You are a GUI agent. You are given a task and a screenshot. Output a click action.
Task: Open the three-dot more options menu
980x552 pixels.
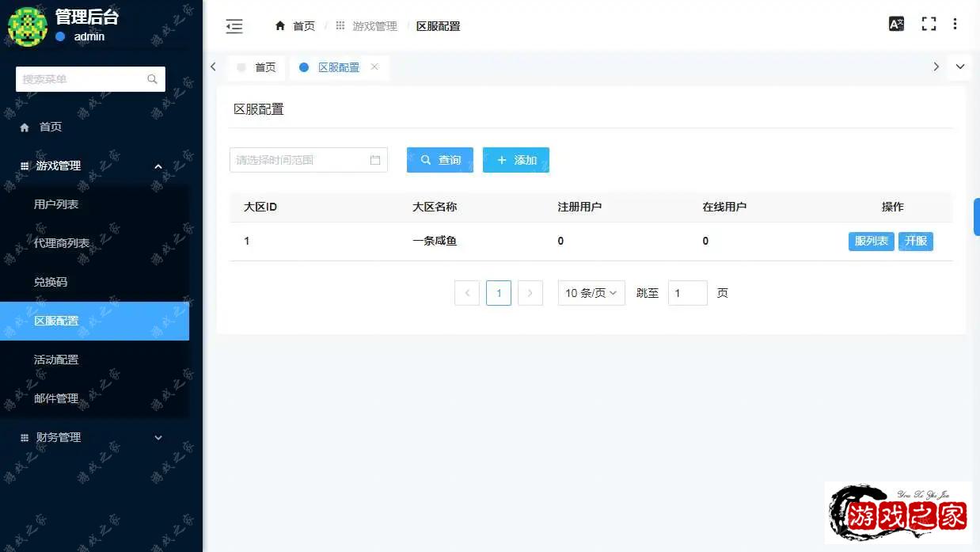tap(955, 24)
